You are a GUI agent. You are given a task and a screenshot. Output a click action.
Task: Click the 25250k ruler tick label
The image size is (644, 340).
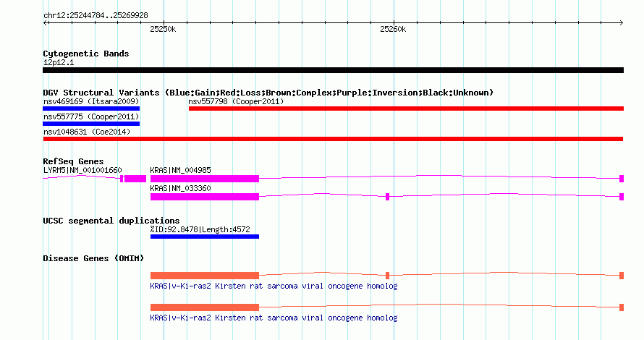(x=163, y=29)
